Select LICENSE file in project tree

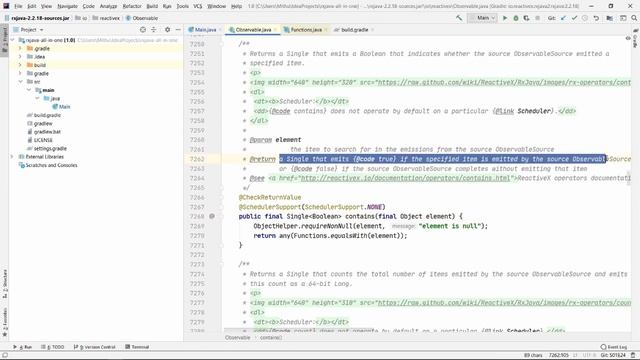40,140
